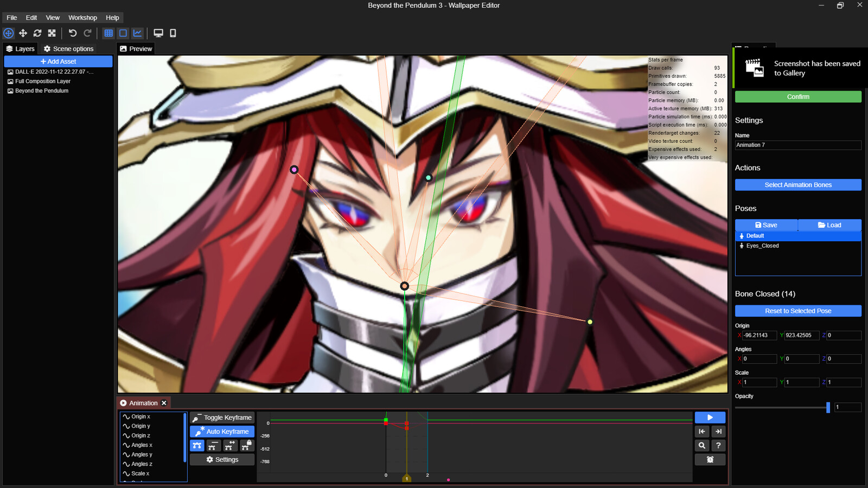
Task: Click Select Animation Bones button
Action: pos(798,185)
